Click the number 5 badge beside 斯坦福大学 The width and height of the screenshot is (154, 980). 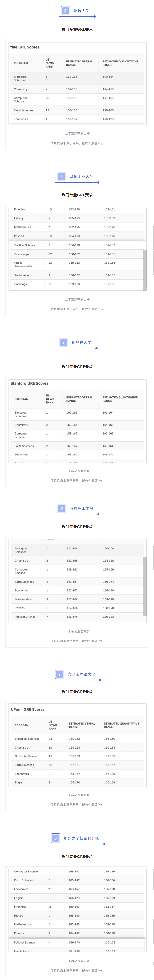(63, 342)
